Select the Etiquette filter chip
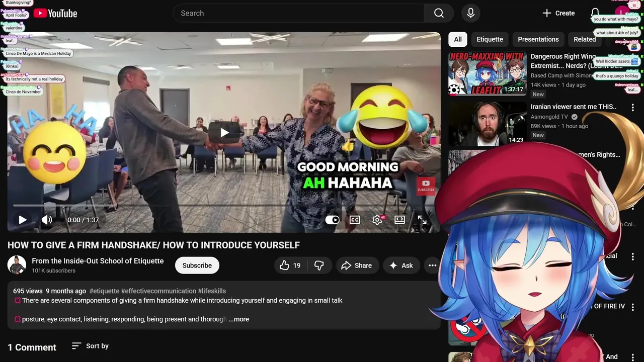644x362 pixels. (490, 39)
